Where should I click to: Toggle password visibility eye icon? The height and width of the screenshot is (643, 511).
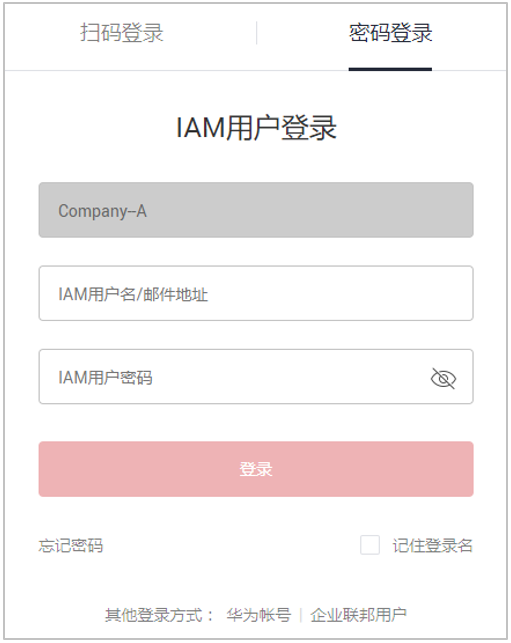pyautogui.click(x=443, y=378)
